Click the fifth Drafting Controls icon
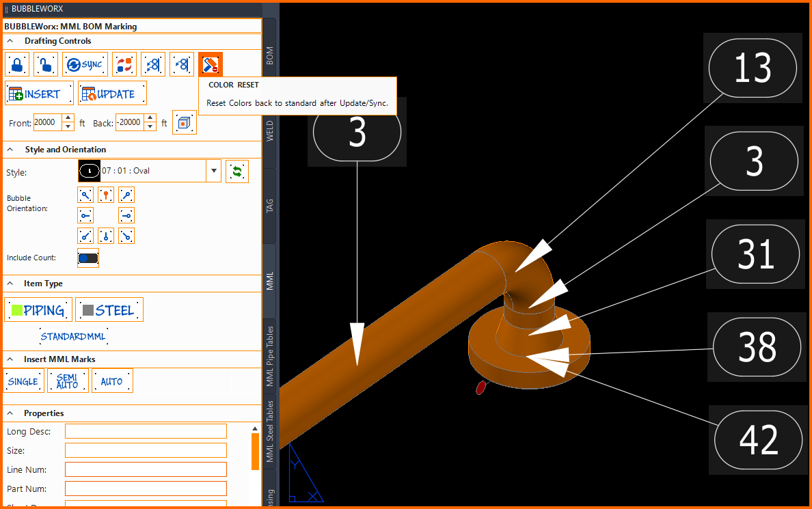This screenshot has width=812, height=509. [x=153, y=65]
